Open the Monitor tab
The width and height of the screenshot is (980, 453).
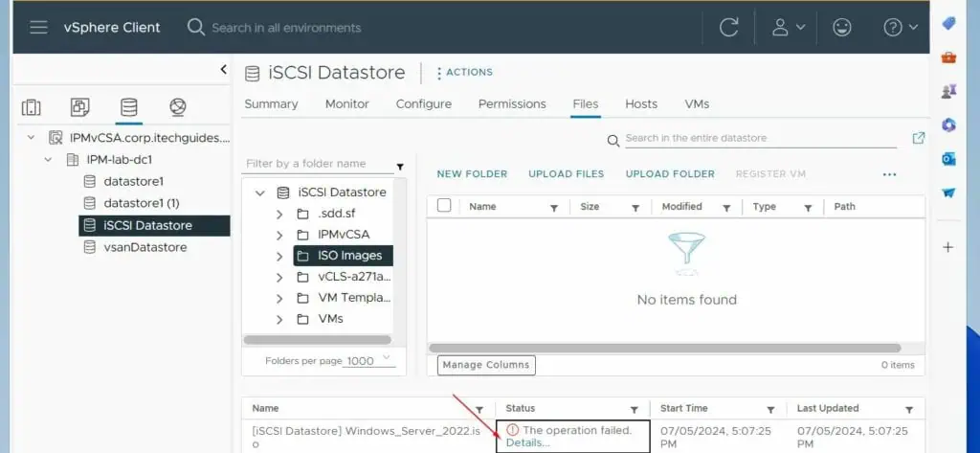[346, 103]
